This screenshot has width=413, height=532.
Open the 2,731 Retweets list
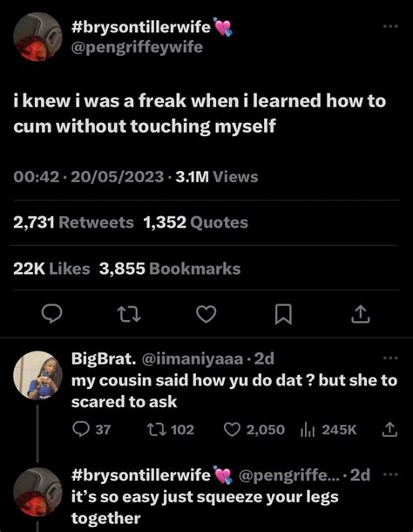point(73,222)
